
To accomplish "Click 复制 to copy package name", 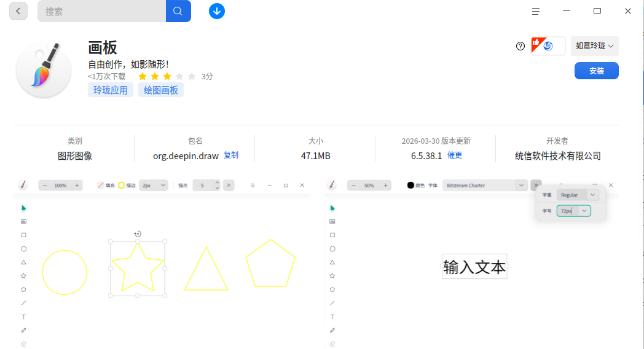I will click(x=231, y=155).
